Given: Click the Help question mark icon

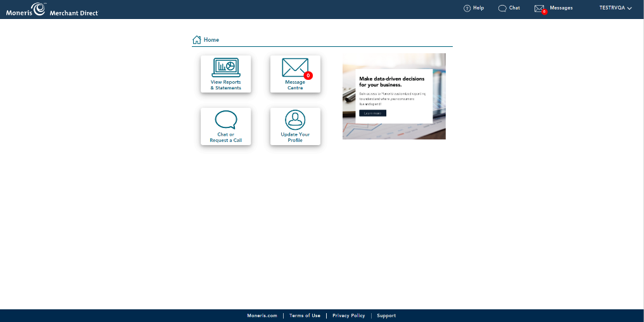Looking at the screenshot, I should [467, 8].
